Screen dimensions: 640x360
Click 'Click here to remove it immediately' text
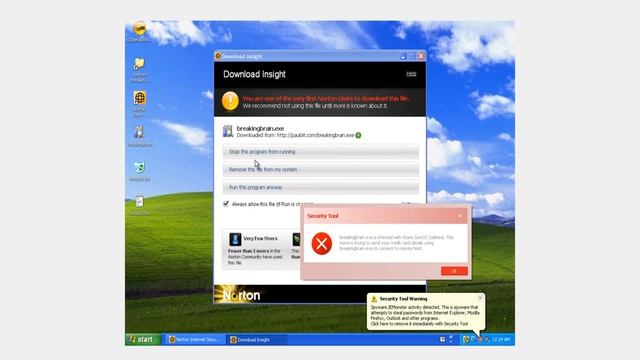click(419, 324)
